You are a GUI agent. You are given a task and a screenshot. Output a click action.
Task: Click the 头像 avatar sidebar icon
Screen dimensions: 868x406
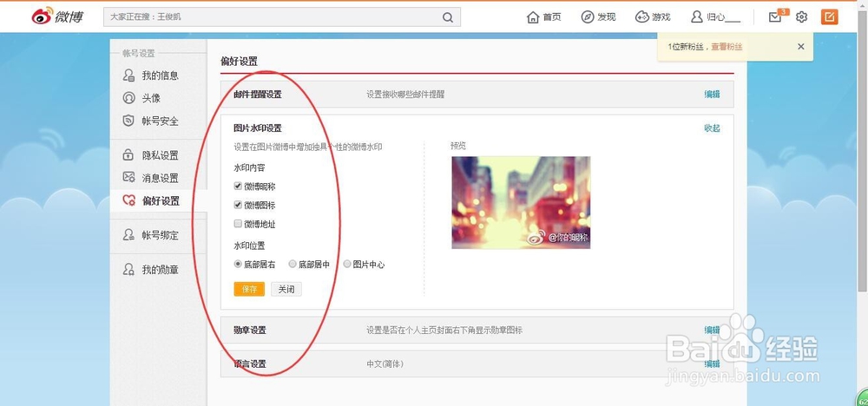point(128,98)
